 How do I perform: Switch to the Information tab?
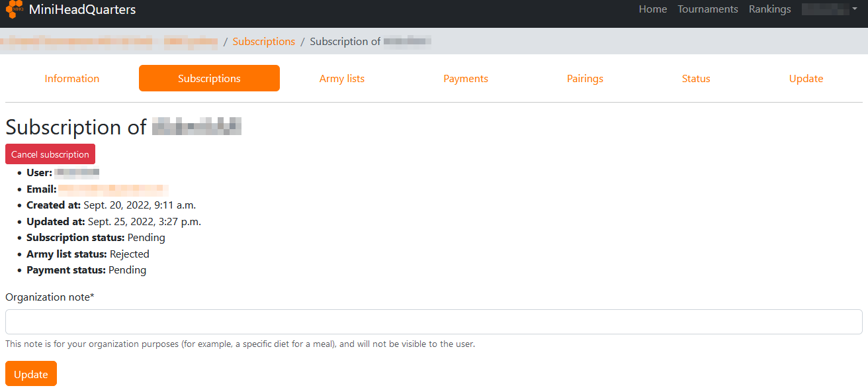(72, 79)
